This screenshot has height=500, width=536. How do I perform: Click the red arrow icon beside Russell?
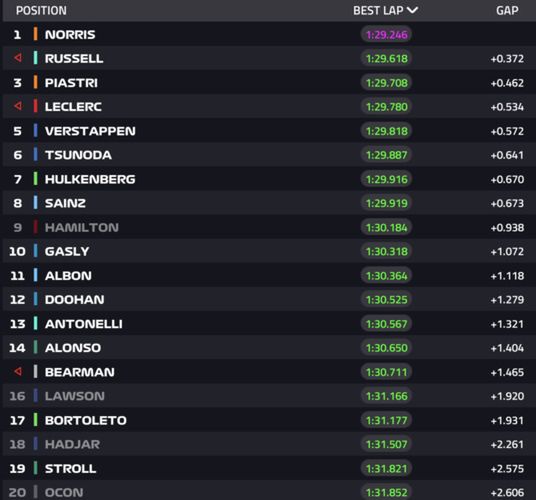18,58
